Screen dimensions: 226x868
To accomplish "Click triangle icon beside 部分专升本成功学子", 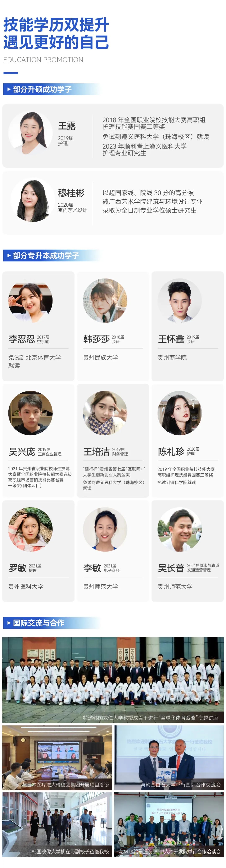I will pos(9,255).
